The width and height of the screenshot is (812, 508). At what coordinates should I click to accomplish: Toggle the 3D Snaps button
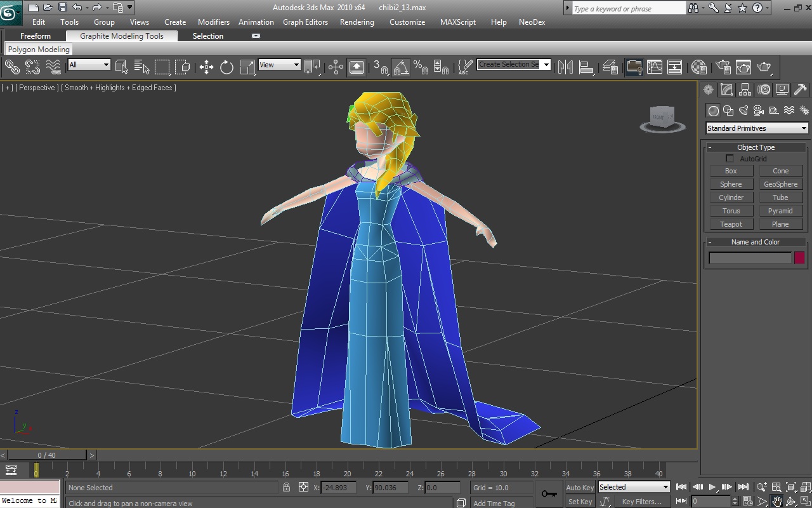(380, 67)
